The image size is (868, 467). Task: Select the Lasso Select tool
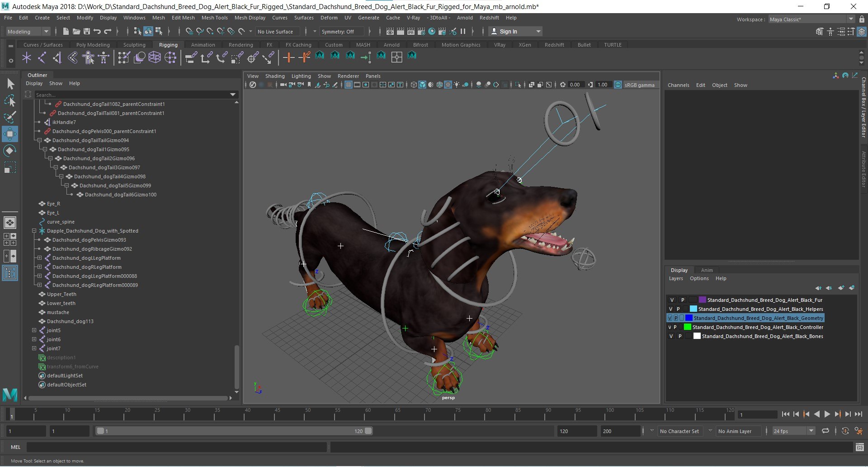pos(10,100)
